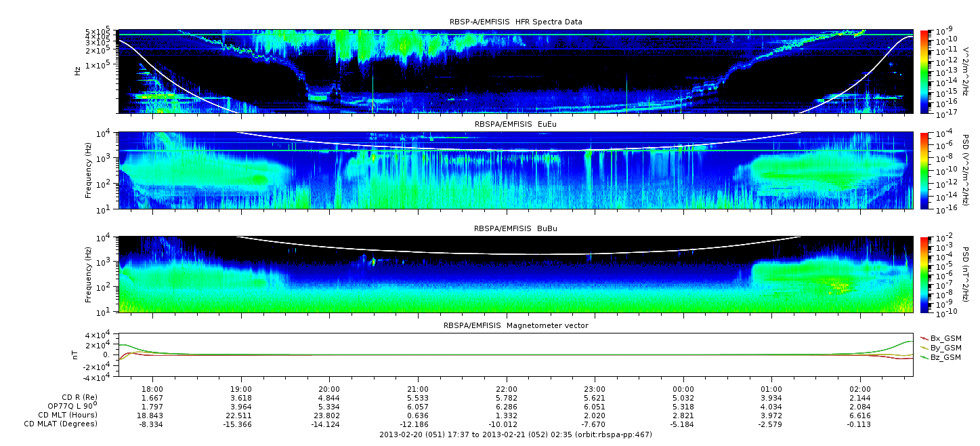Click the HFR Spectra Data color bar

(x=925, y=71)
